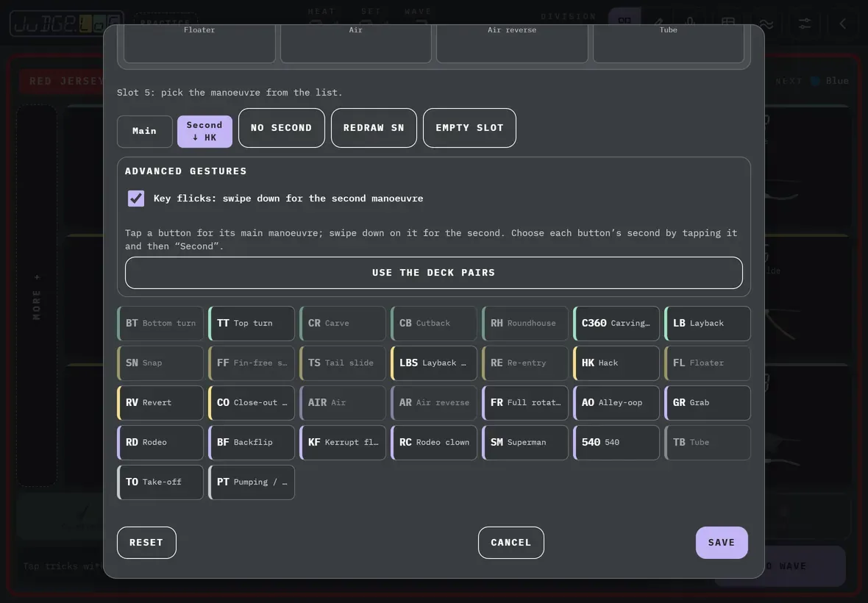Choose the EMPTY SLOT button

[469, 128]
